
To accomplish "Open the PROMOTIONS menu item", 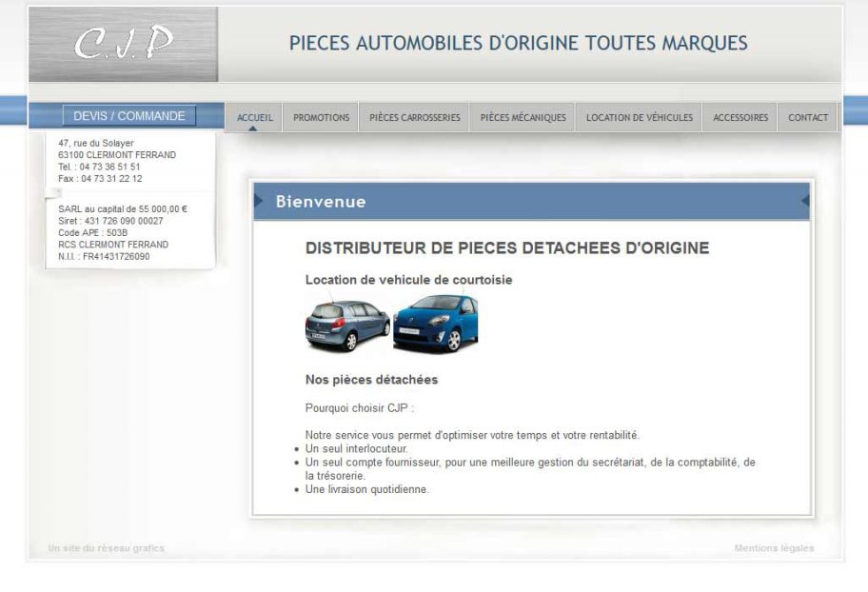I will coord(321,118).
